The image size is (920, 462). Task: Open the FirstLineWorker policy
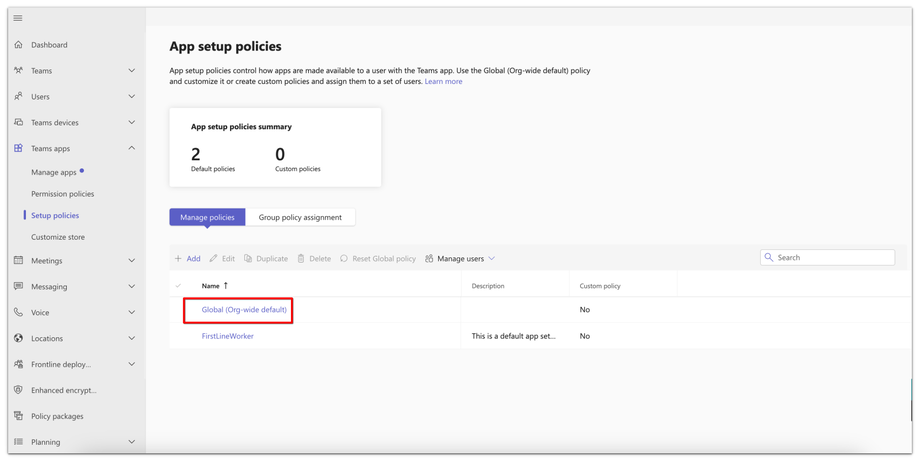tap(228, 336)
